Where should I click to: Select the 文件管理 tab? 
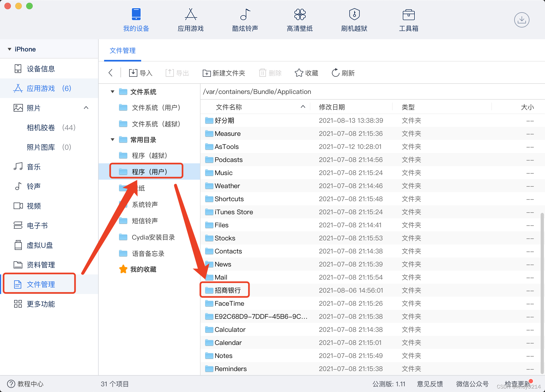click(123, 51)
